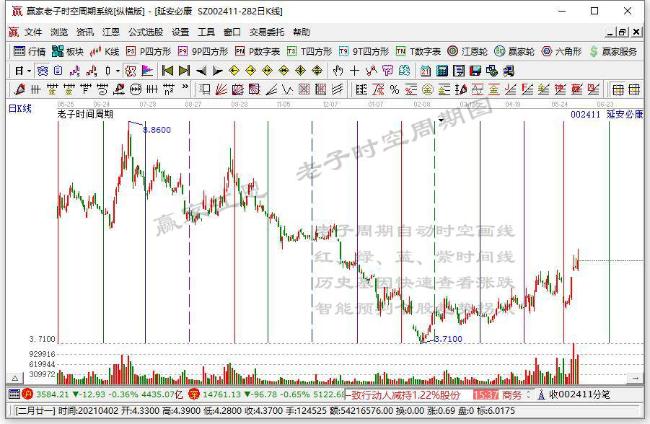Click the 3584.21 index quote in status bar
Image resolution: width=650 pixels, height=424 pixels.
tap(52, 394)
